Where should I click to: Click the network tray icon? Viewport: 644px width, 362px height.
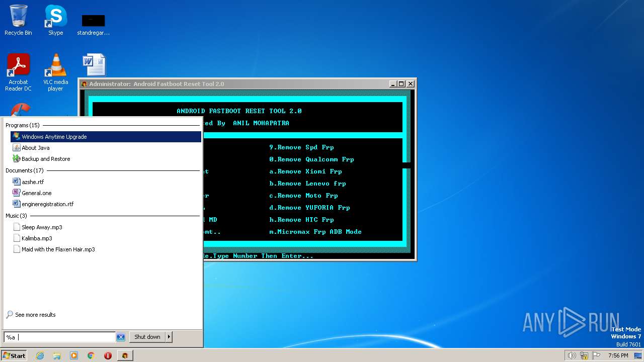[584, 355]
